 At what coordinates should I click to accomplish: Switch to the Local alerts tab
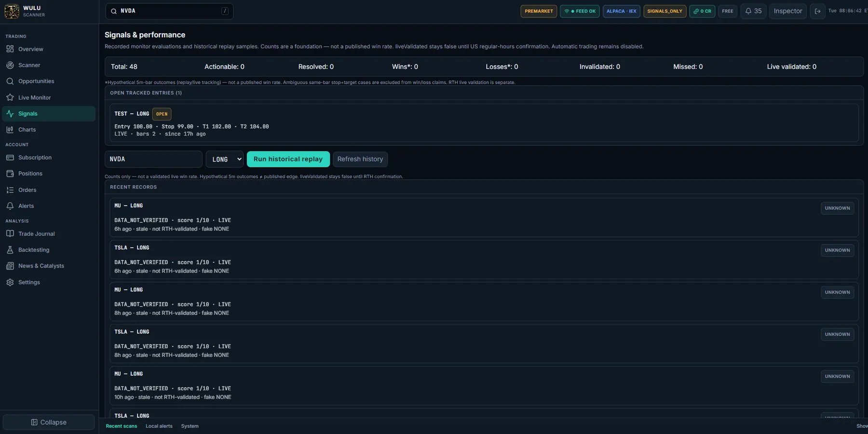point(159,426)
